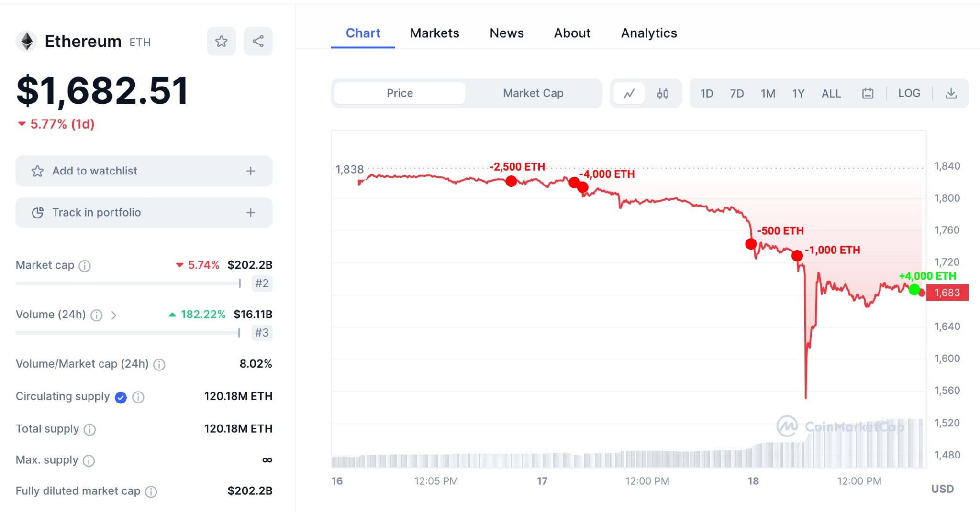The image size is (980, 512).
Task: Click the green +4,000 ETH chart marker
Action: pyautogui.click(x=914, y=289)
